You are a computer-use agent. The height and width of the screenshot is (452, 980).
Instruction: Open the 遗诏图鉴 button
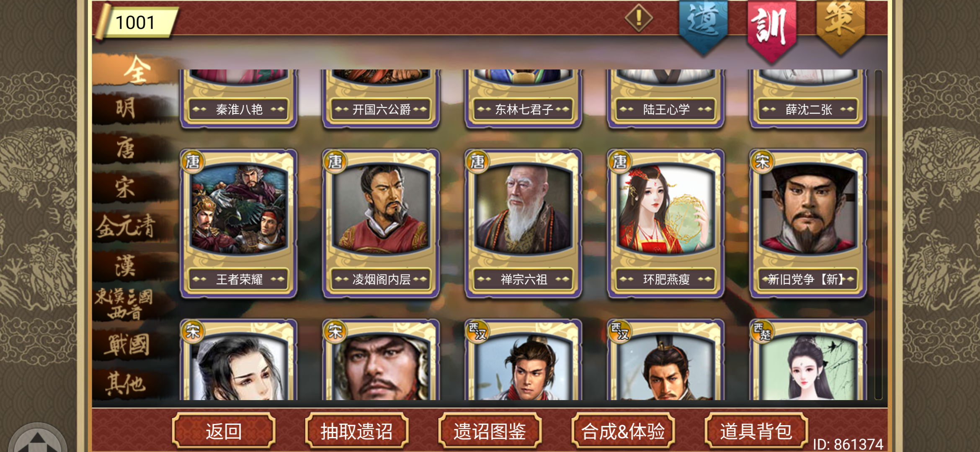tap(490, 431)
